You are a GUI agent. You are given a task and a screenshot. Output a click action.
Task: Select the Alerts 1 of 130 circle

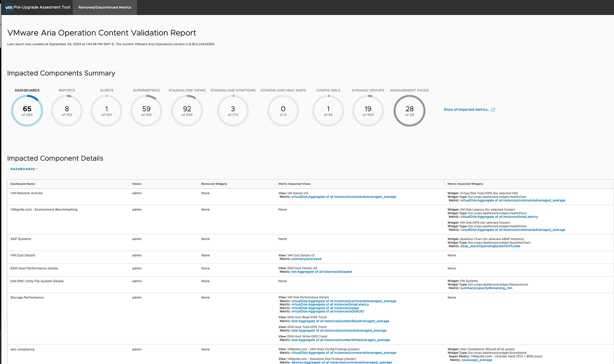pyautogui.click(x=106, y=111)
